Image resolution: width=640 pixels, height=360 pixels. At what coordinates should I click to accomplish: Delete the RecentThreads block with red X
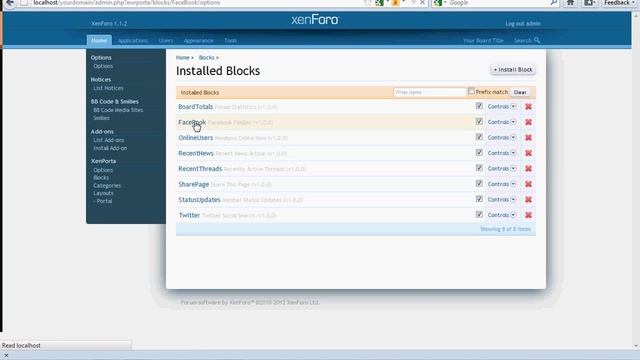528,169
